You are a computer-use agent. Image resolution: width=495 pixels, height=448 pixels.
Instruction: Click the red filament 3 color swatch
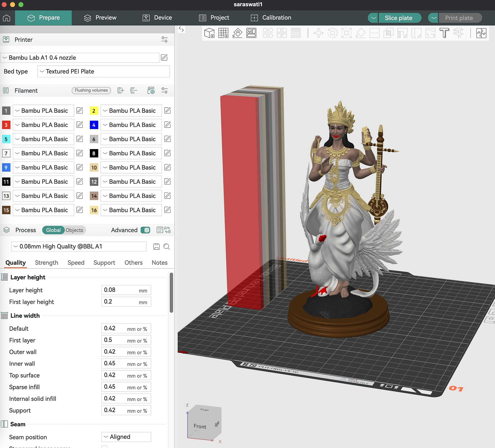[6, 125]
